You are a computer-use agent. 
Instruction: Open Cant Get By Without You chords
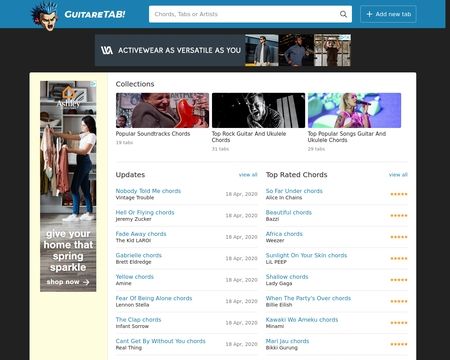tap(161, 341)
